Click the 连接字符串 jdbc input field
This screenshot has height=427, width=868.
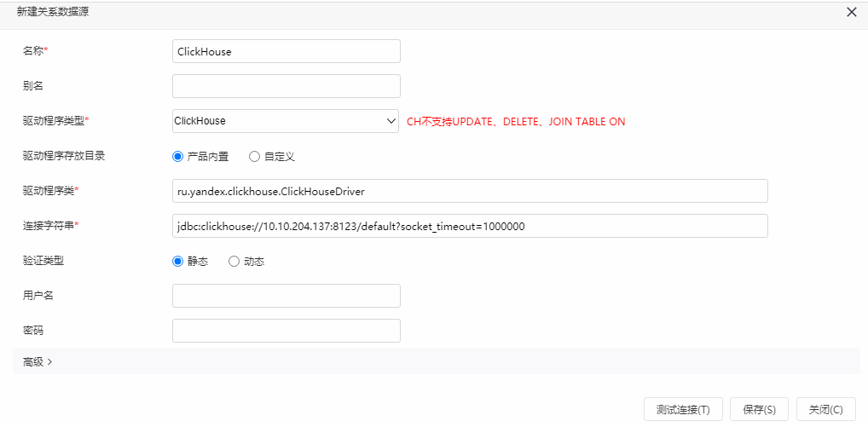tap(470, 226)
